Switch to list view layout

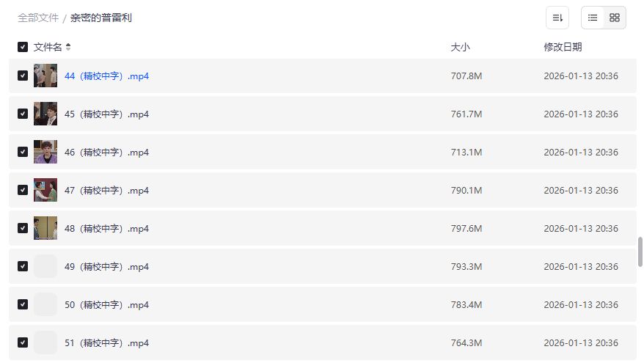(593, 18)
